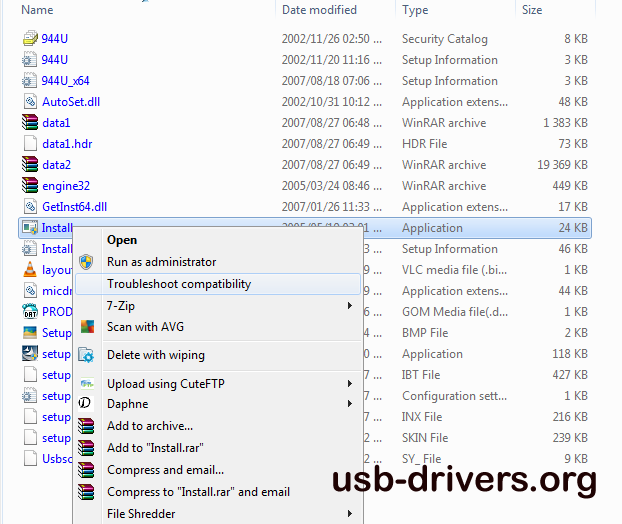Click the VLC cone icon of layout file

coord(30,270)
